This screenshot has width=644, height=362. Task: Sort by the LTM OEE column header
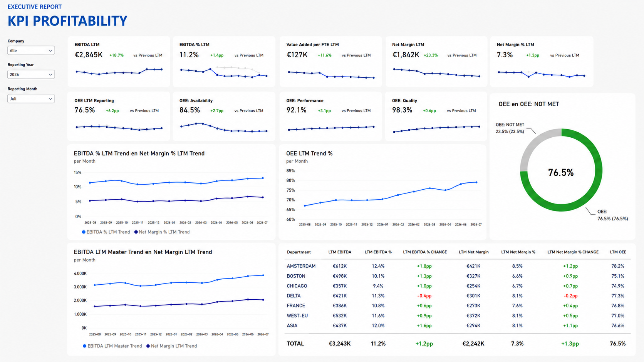[x=618, y=252]
